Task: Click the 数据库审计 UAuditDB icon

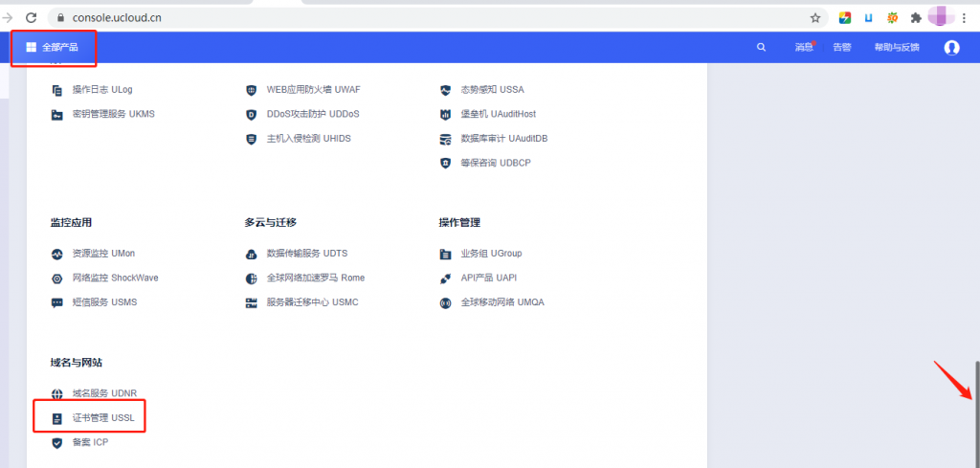Action: coord(445,139)
